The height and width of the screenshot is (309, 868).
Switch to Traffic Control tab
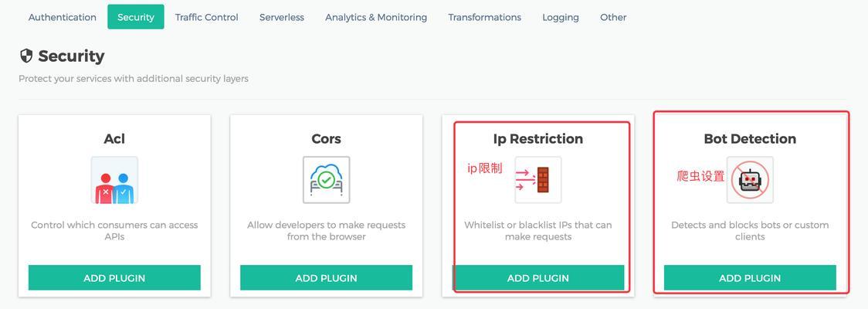coord(206,17)
